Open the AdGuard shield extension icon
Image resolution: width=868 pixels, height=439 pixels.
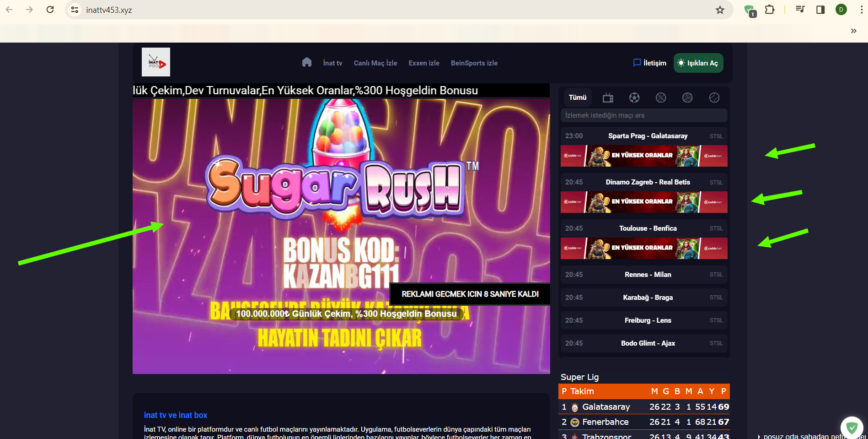coord(749,10)
